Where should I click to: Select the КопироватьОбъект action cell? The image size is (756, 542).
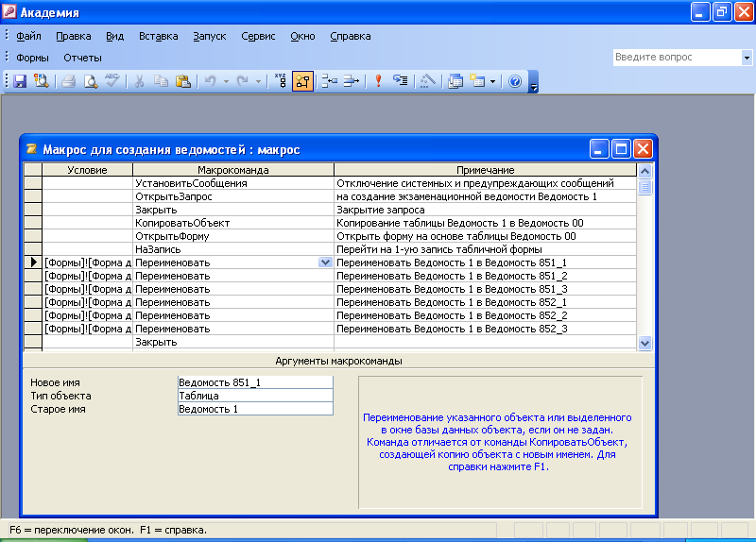point(233,223)
